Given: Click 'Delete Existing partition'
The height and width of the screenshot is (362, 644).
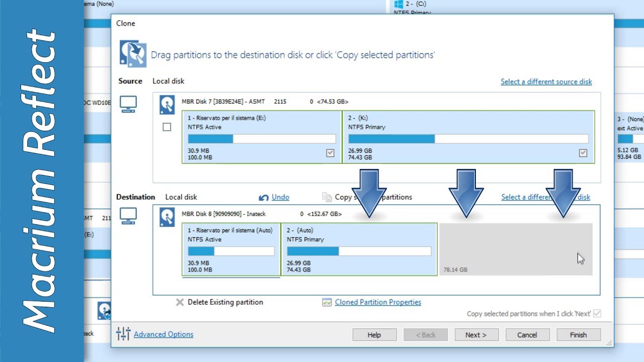Looking at the screenshot, I should (225, 302).
